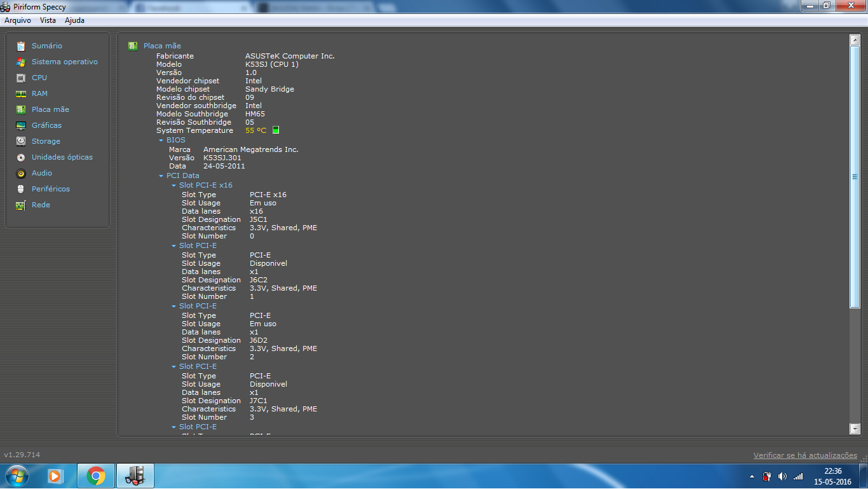Viewport: 868px width, 489px height.
Task: Collapse the Slot PCI-E x16 entry
Action: (174, 186)
